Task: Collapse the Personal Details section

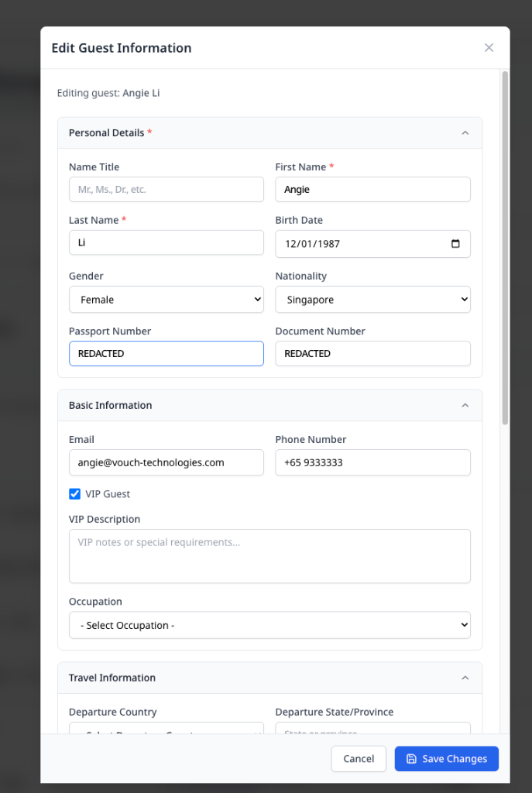Action: pos(465,133)
